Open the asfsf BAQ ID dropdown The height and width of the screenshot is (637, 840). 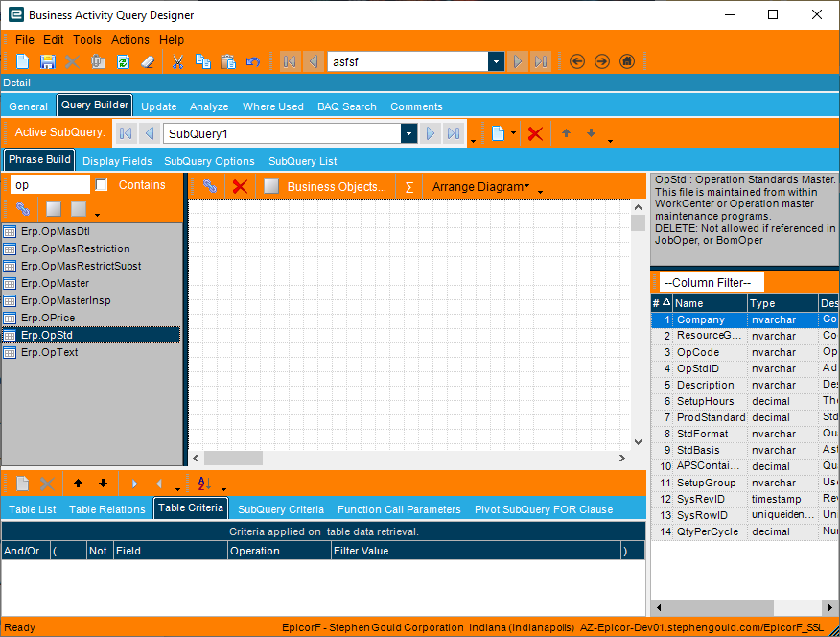click(496, 61)
